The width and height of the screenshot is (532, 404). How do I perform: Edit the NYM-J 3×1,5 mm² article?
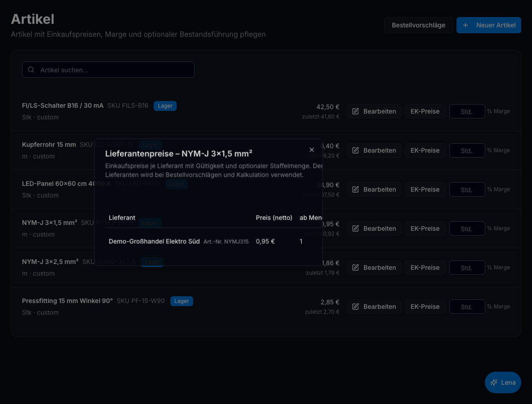point(374,228)
